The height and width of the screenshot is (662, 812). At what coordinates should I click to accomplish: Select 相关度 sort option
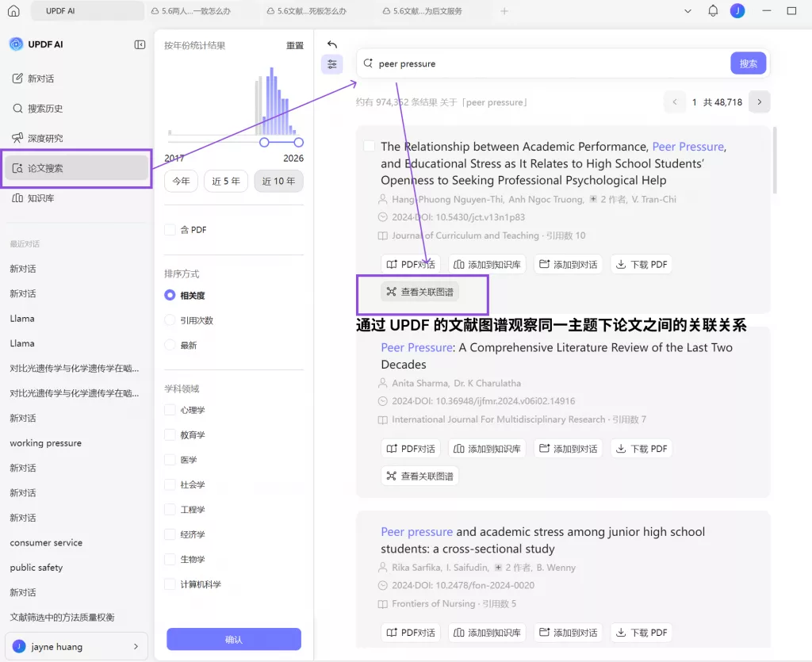pos(170,295)
